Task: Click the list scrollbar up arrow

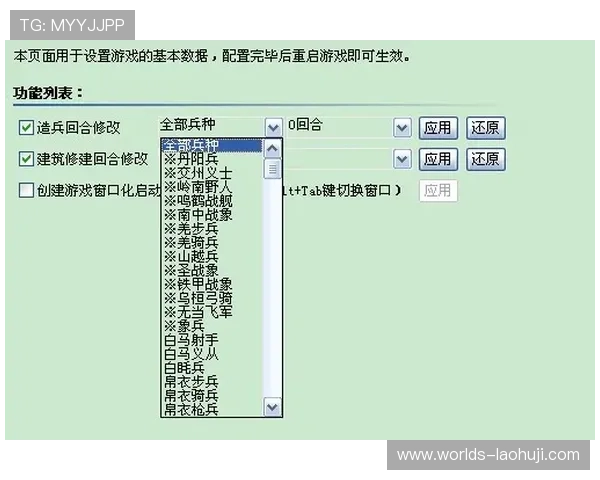Action: [x=272, y=149]
